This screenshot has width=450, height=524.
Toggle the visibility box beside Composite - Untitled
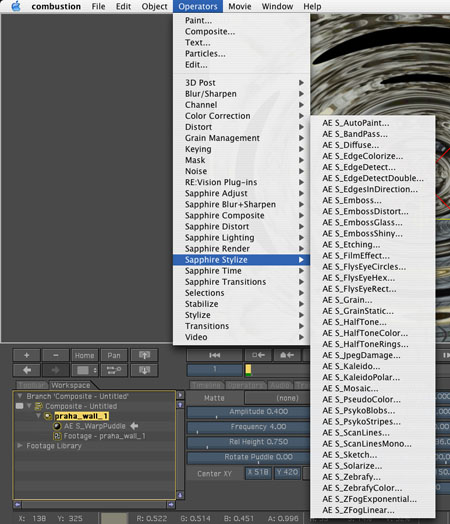click(x=19, y=406)
